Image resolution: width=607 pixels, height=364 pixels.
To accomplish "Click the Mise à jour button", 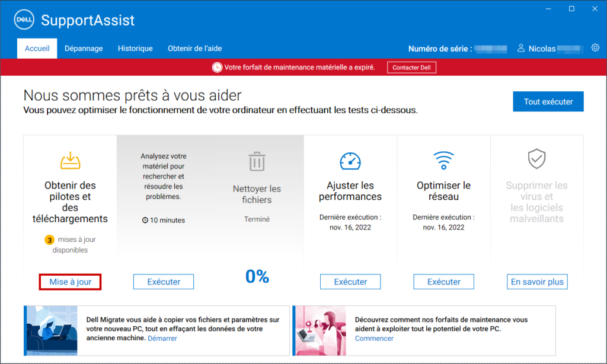I will pos(70,282).
